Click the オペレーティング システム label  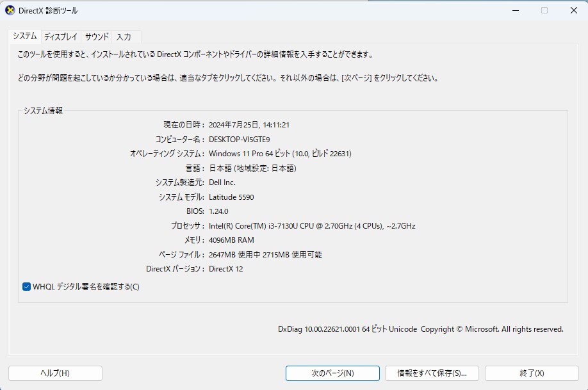click(x=167, y=154)
